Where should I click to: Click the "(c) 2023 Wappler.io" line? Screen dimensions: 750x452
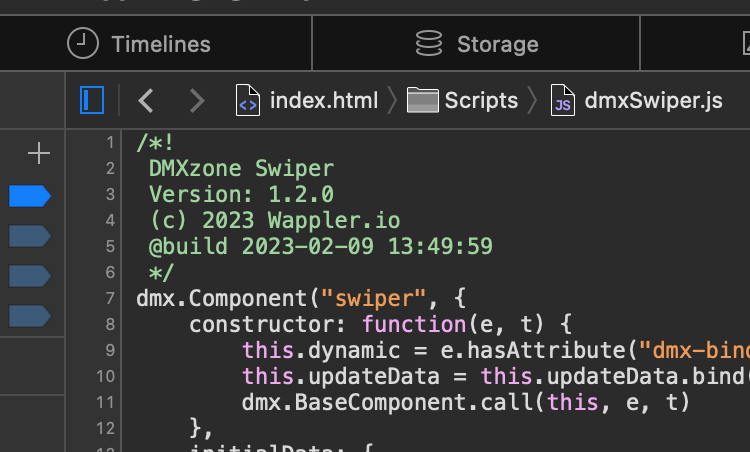click(275, 220)
